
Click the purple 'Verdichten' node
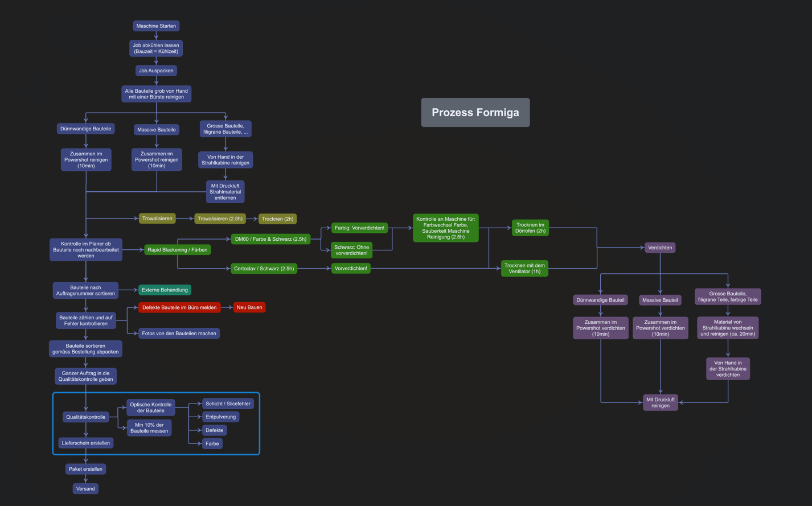(661, 248)
